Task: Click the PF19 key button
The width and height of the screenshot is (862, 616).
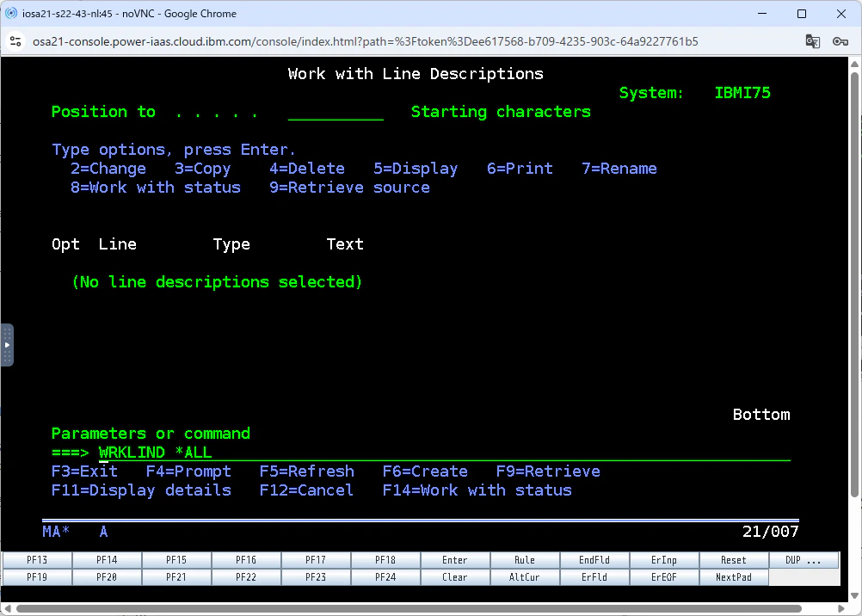Action: click(x=37, y=577)
